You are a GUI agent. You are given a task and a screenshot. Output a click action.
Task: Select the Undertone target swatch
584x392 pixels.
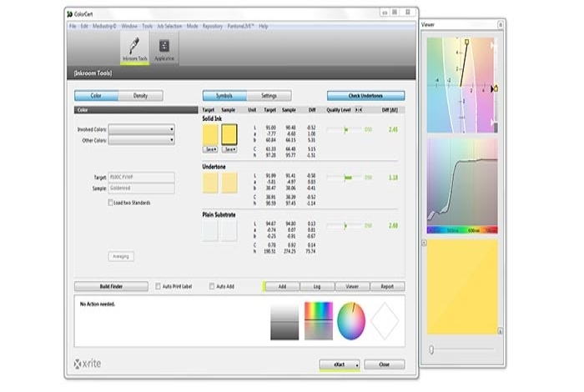coord(210,183)
